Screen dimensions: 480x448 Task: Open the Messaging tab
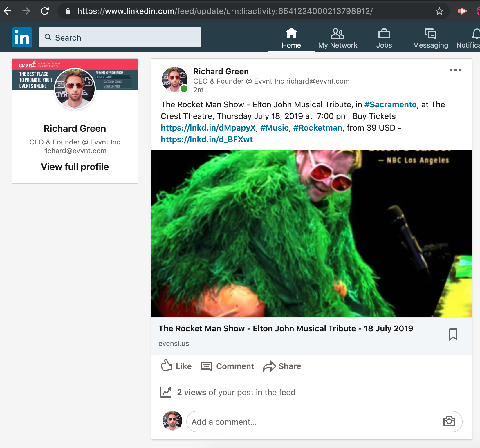point(430,38)
